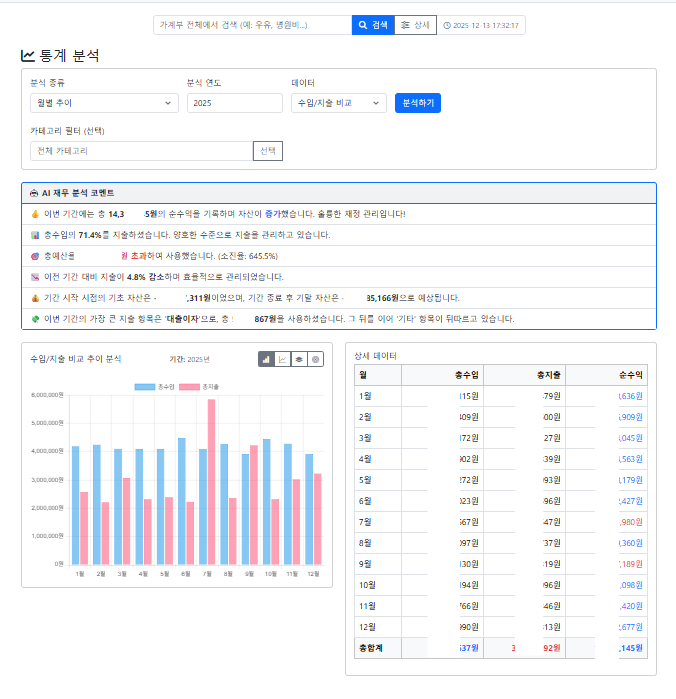Click the 총지출 column header in the table
Screen dimensions: 676x699
click(x=524, y=375)
